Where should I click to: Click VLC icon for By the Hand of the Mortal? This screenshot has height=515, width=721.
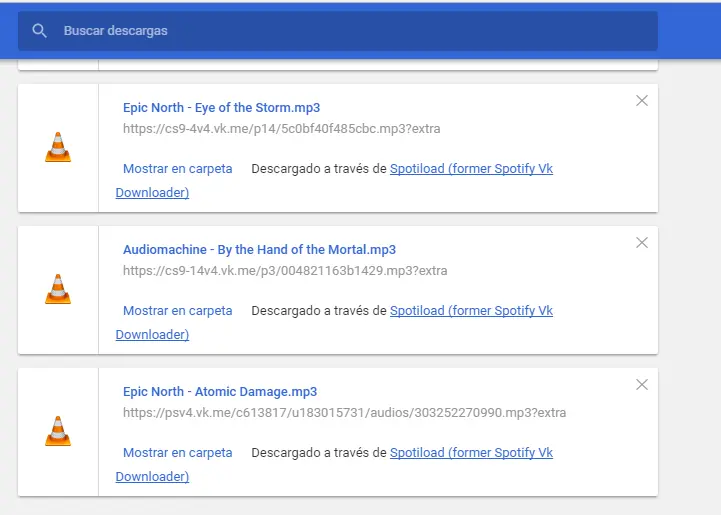[58, 289]
